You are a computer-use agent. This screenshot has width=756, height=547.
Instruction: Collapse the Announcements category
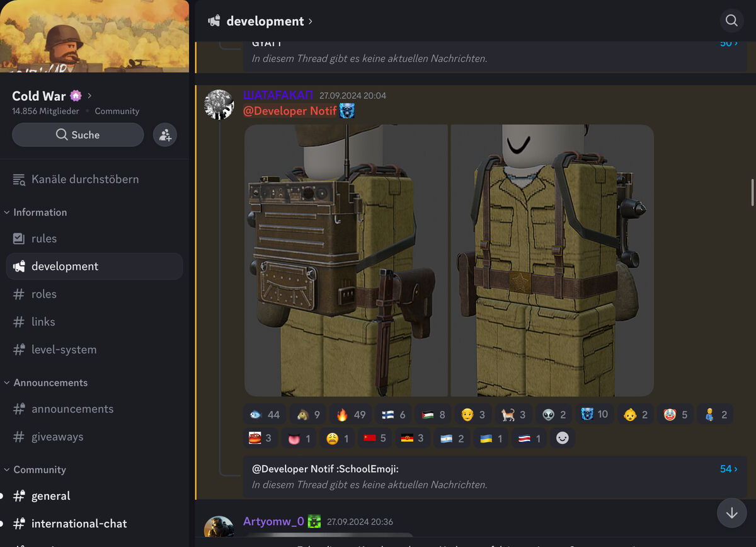click(46, 383)
